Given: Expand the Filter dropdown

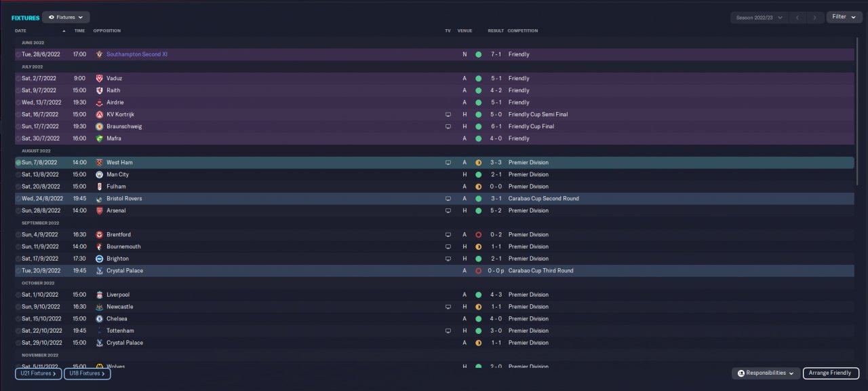Looking at the screenshot, I should (844, 17).
